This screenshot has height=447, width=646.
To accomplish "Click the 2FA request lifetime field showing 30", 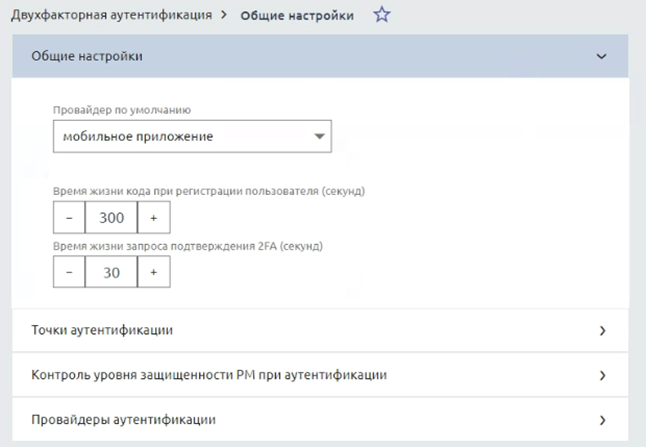I will tap(111, 272).
